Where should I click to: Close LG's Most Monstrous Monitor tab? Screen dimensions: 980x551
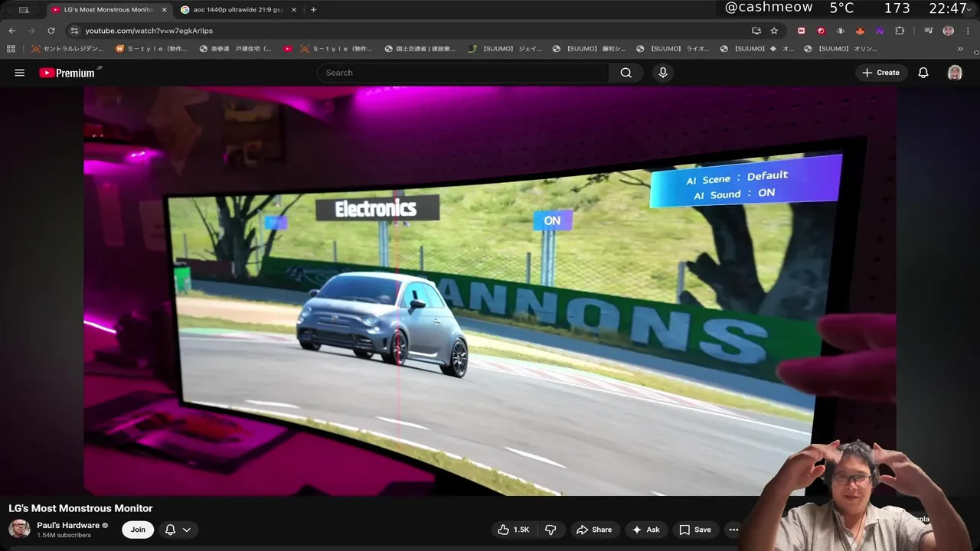pos(164,10)
